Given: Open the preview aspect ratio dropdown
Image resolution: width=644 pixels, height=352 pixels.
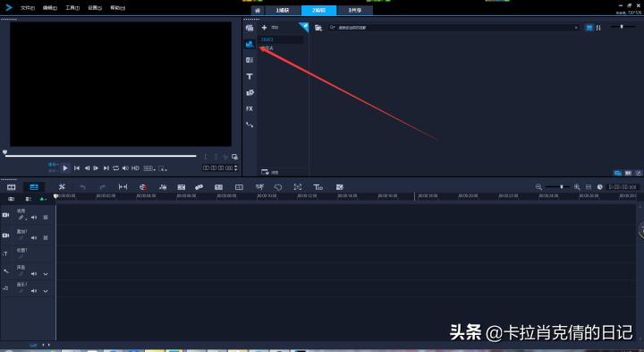Looking at the screenshot, I should pos(149,168).
